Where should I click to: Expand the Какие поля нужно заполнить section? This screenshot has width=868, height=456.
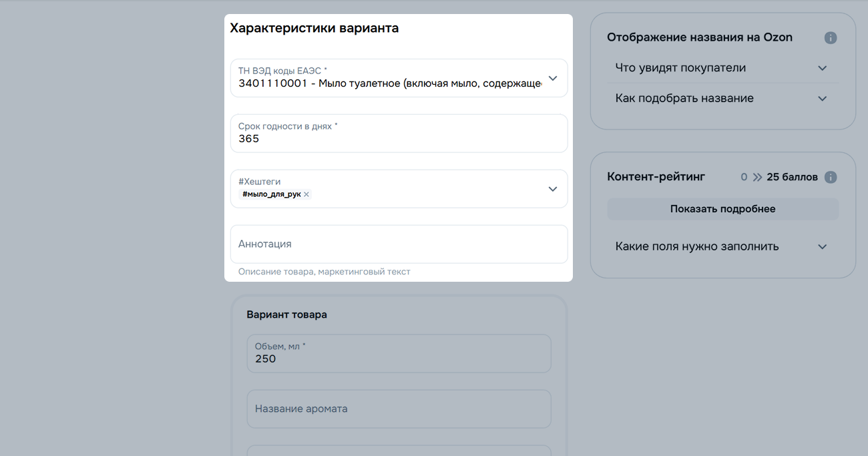696,247
